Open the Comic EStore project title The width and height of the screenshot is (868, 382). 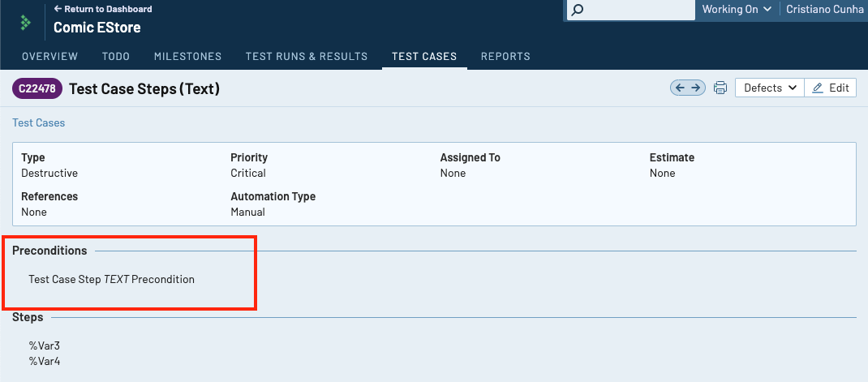[97, 27]
